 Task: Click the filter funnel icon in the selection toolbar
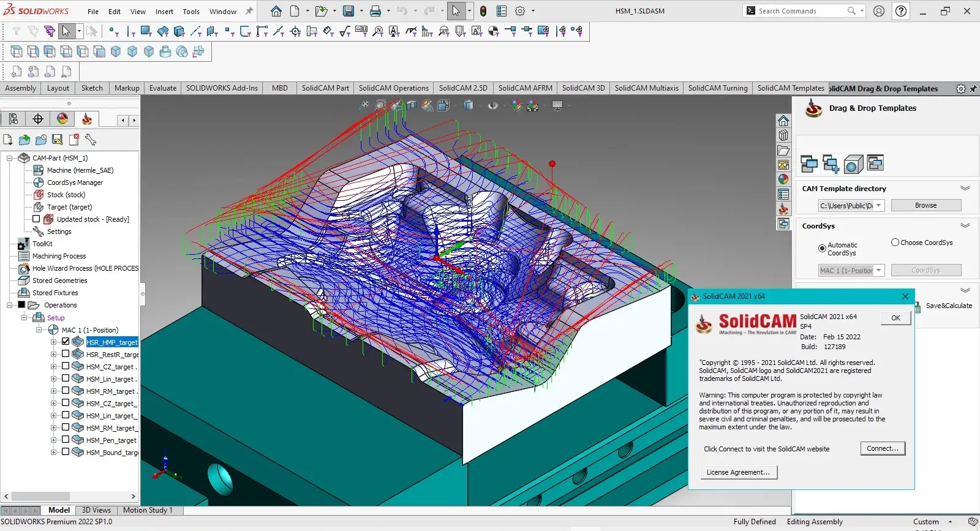click(x=17, y=31)
